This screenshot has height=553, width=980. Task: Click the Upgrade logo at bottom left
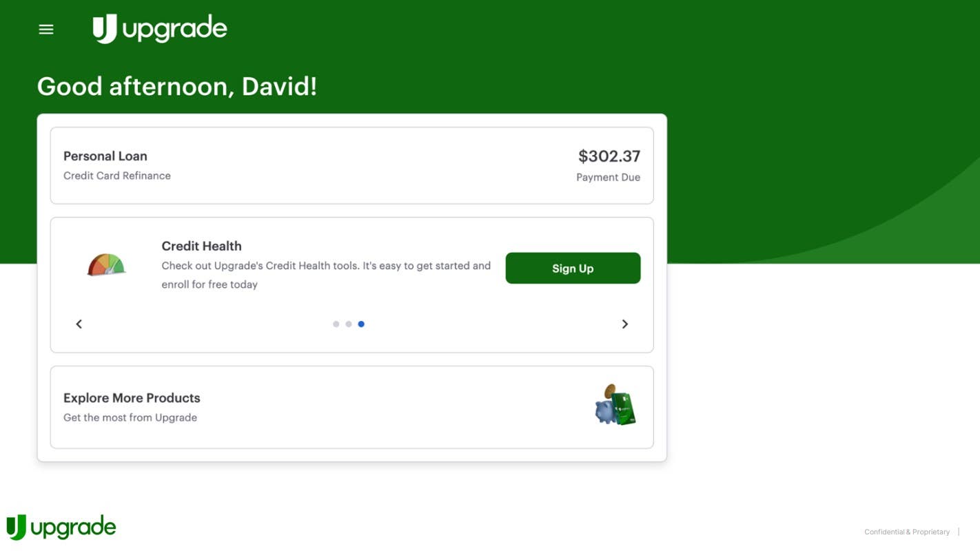(x=61, y=528)
